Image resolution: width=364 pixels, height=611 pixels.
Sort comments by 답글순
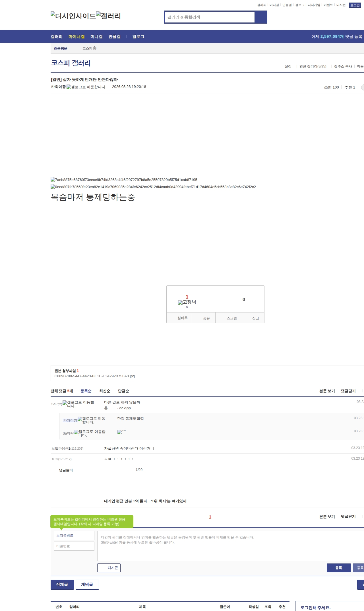point(123,391)
